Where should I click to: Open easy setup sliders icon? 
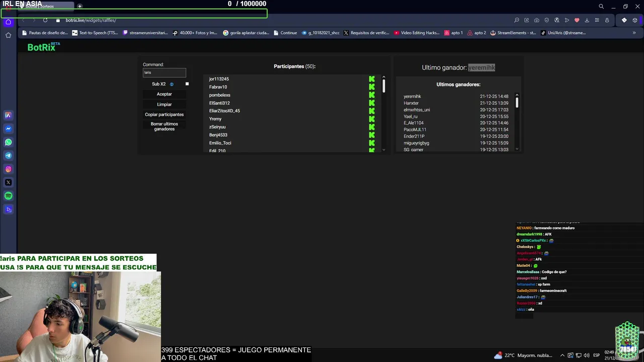tap(597, 20)
